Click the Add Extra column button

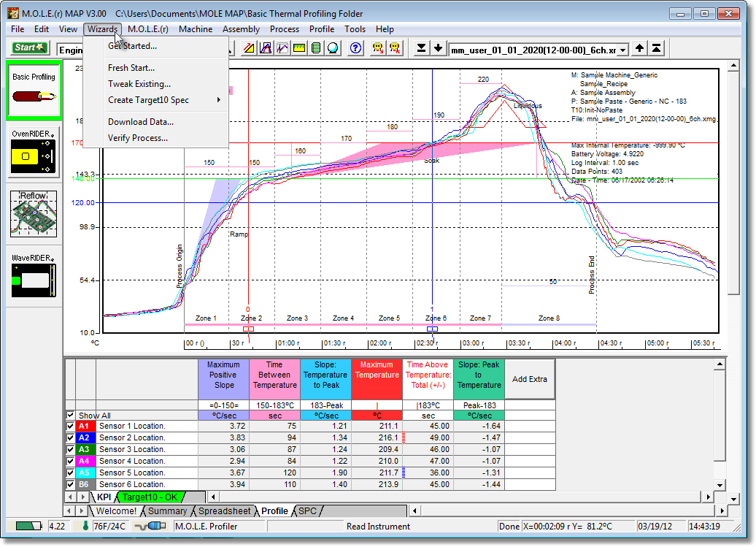coord(529,379)
